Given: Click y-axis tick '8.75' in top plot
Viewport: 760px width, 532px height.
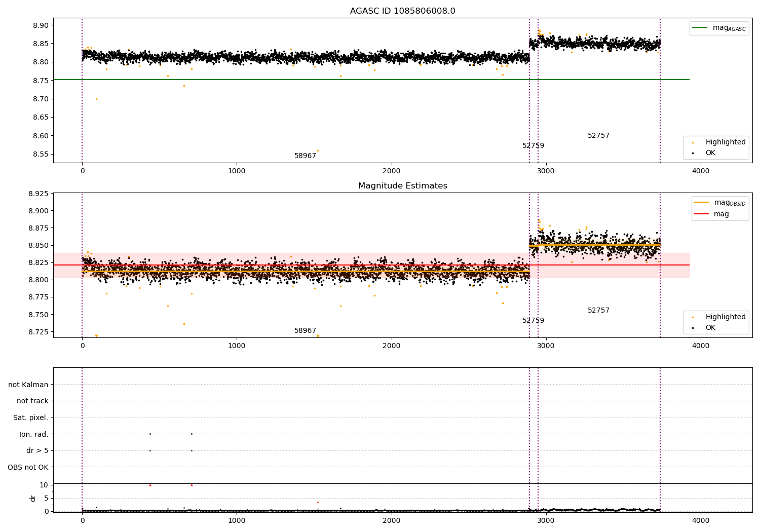Looking at the screenshot, I should coord(40,81).
